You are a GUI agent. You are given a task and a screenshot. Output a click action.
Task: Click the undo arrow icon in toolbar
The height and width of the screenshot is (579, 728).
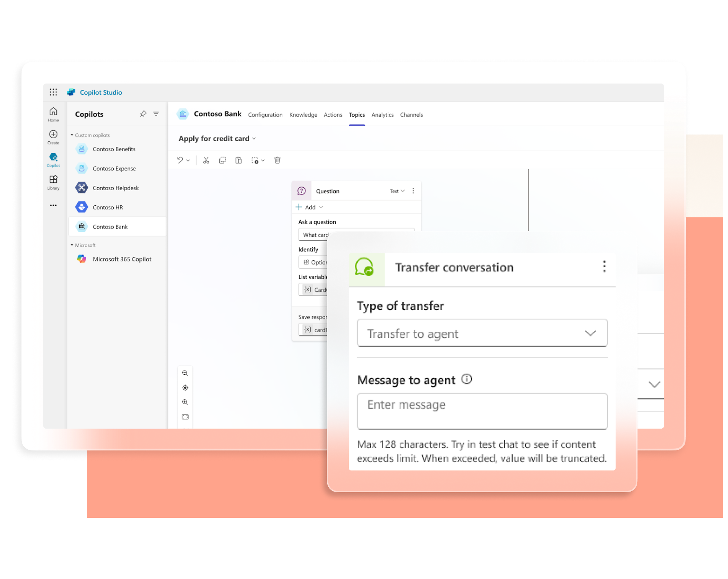coord(183,160)
